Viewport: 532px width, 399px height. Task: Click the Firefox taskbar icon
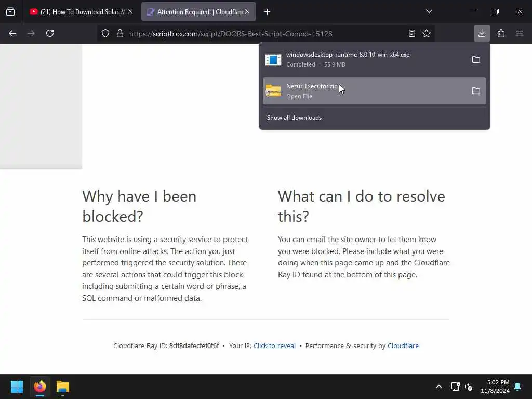click(40, 387)
